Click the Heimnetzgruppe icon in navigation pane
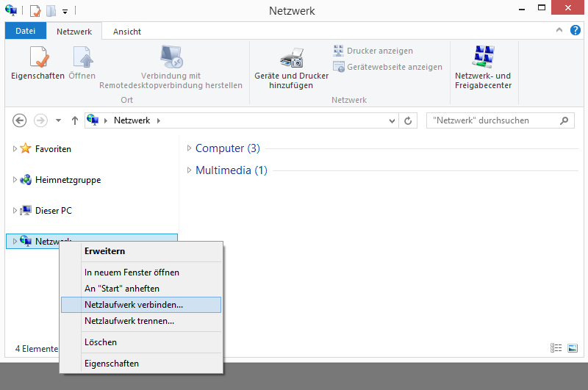The width and height of the screenshot is (588, 390). tap(26, 180)
